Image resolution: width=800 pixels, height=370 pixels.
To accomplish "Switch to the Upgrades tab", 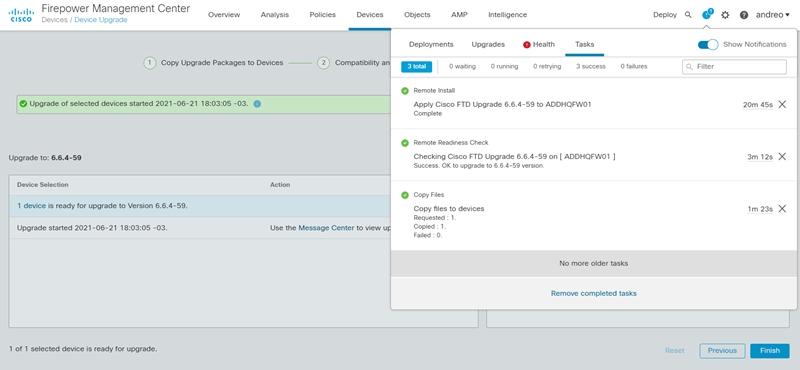I will 488,44.
